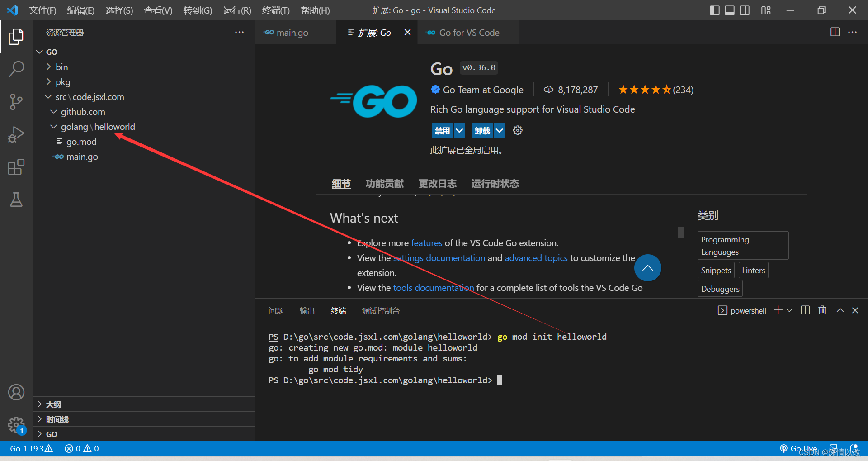
Task: Kill the terminal with trash icon
Action: point(822,310)
